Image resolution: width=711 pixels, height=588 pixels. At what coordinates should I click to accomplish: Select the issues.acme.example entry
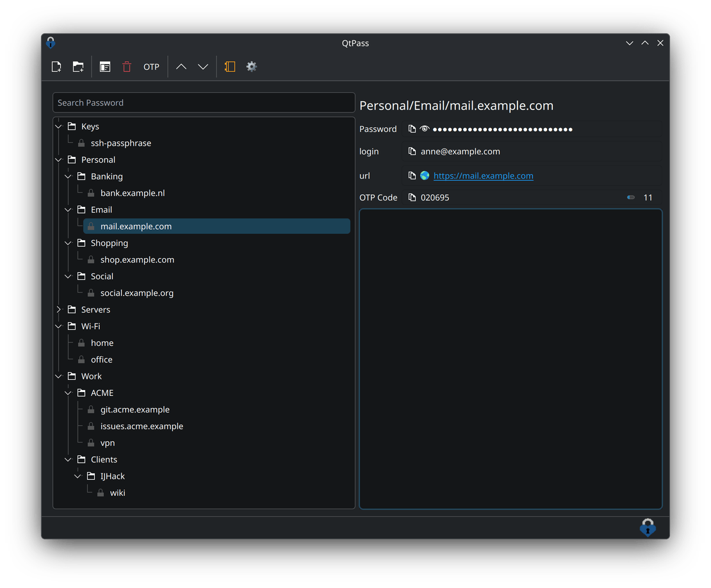pyautogui.click(x=142, y=426)
